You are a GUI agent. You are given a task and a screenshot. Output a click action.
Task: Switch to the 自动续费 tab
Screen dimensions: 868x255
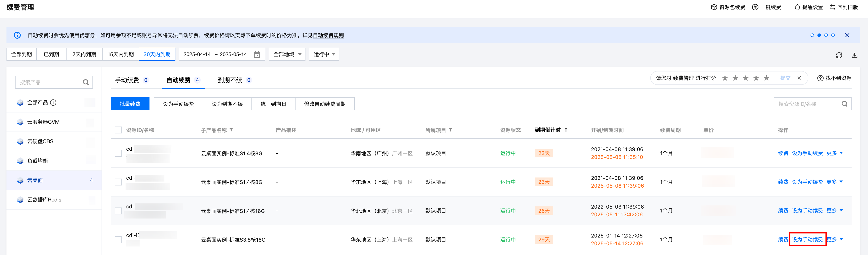point(183,80)
